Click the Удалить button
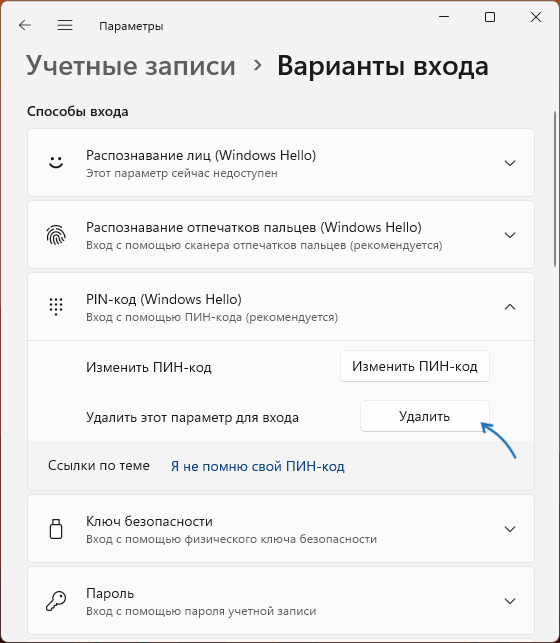This screenshot has width=560, height=643. (x=425, y=416)
